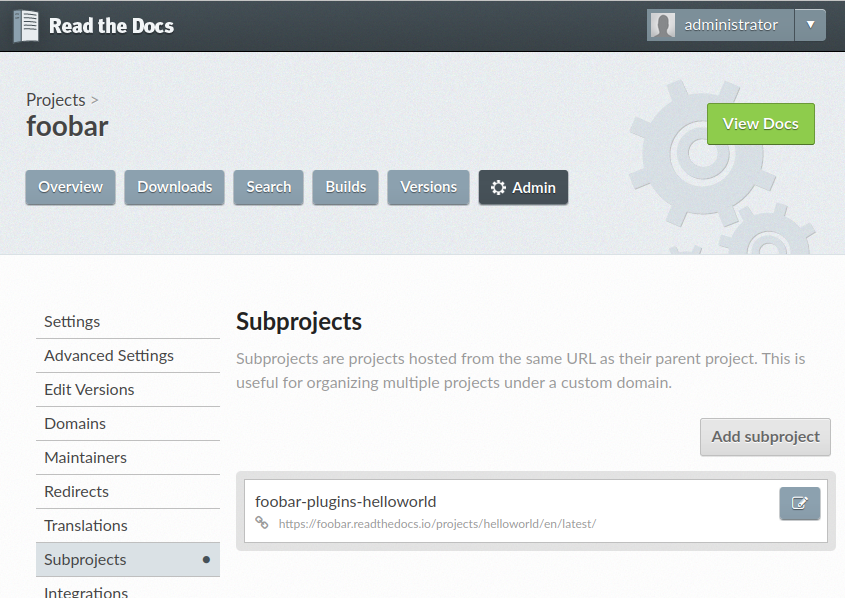Screen dimensions: 845x598
Task: Open the helloworld readthedocs.io URL link
Action: pyautogui.click(x=437, y=524)
